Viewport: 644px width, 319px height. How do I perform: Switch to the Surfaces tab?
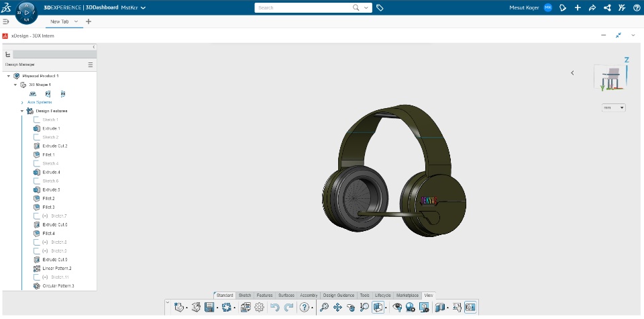pos(286,295)
